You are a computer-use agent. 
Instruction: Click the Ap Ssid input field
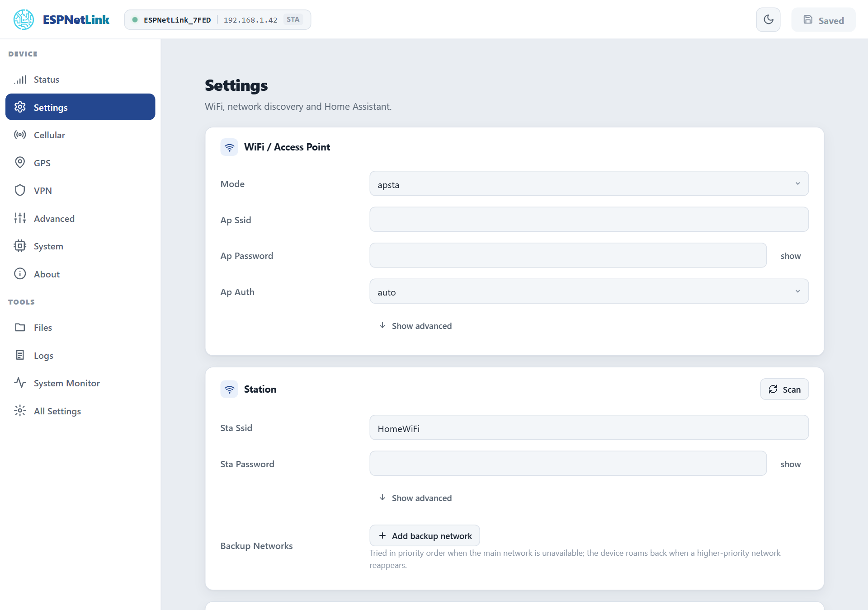(589, 220)
